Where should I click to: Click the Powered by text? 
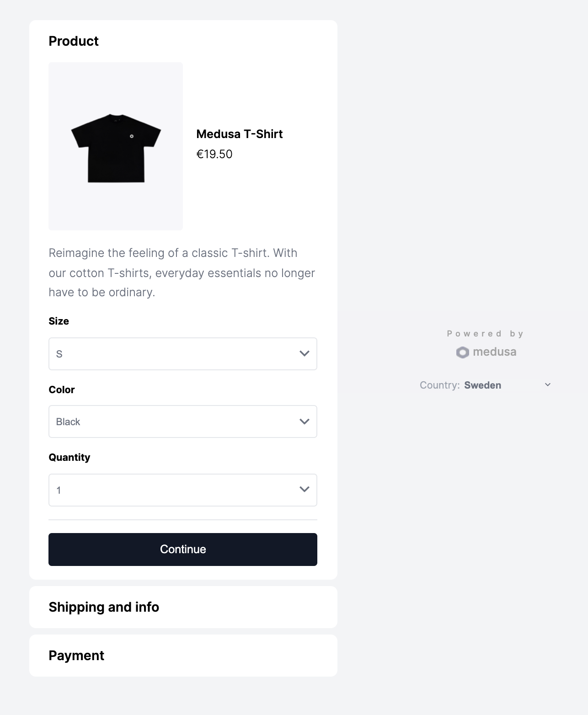(485, 334)
